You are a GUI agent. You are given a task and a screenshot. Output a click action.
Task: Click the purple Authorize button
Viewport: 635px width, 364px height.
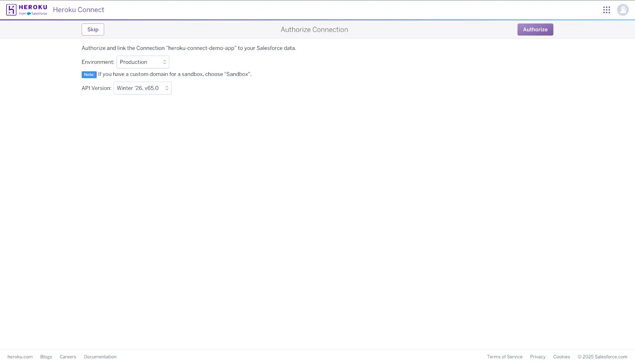tap(535, 29)
